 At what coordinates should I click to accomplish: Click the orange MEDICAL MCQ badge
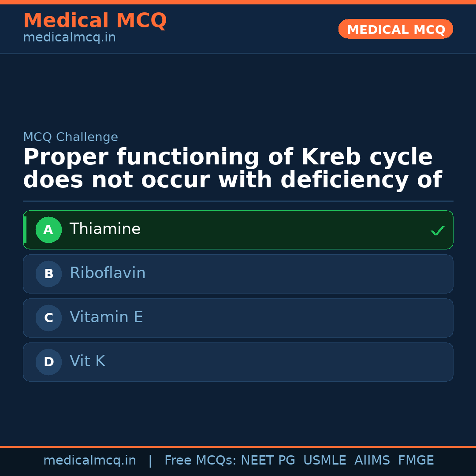396,30
